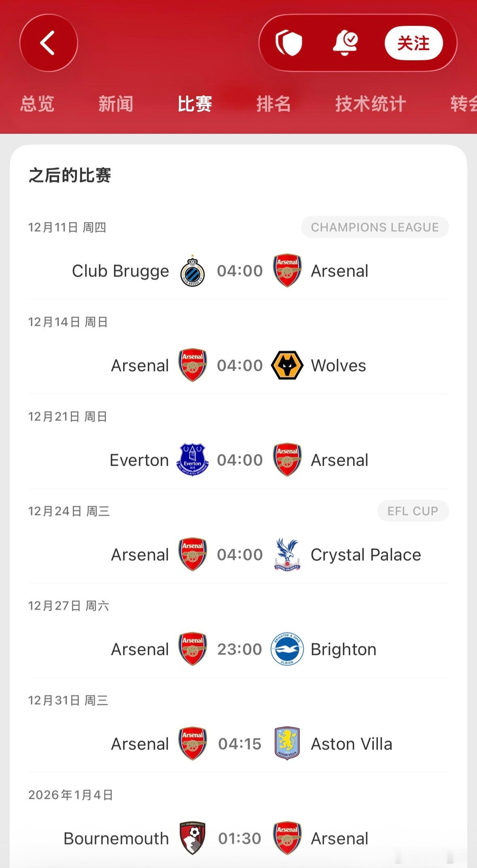Select the 比赛 matches tab
Screen dimensions: 477x868
195,104
